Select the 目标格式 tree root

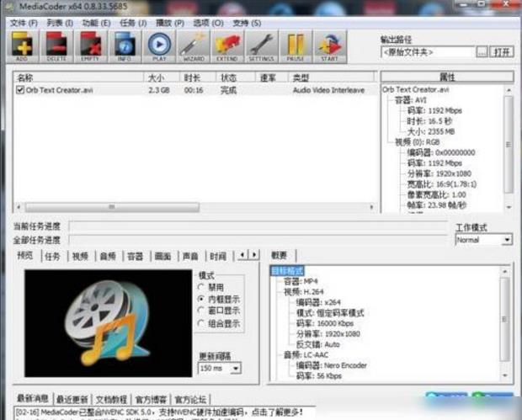[x=287, y=271]
